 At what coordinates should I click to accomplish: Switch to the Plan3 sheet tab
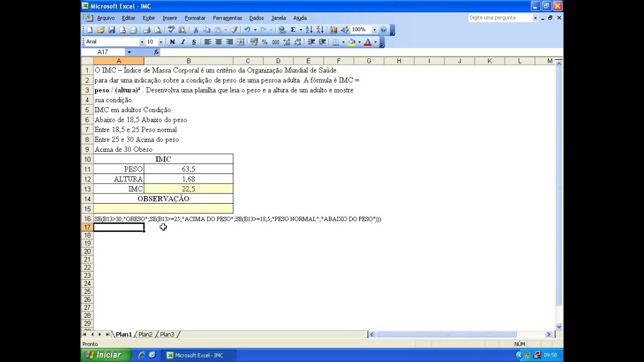(167, 334)
